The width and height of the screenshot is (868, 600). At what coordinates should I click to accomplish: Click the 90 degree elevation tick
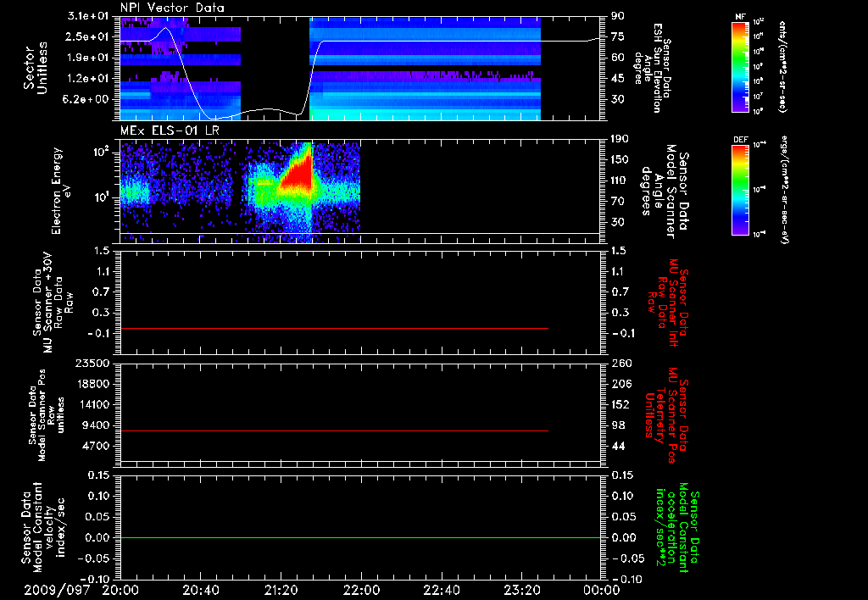(618, 16)
